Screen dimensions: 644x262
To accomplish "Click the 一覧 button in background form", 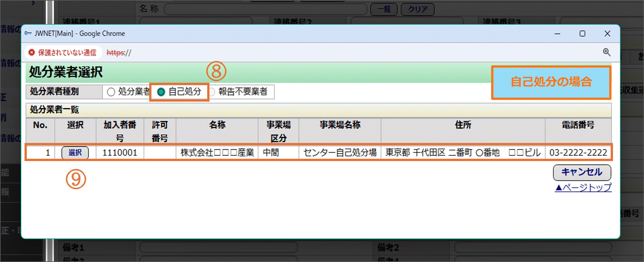I will tap(384, 9).
